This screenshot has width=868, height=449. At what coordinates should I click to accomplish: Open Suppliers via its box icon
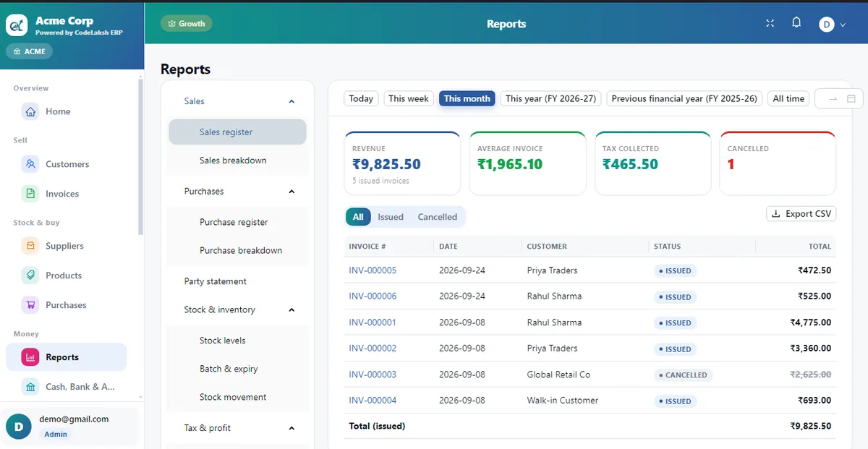tap(30, 246)
